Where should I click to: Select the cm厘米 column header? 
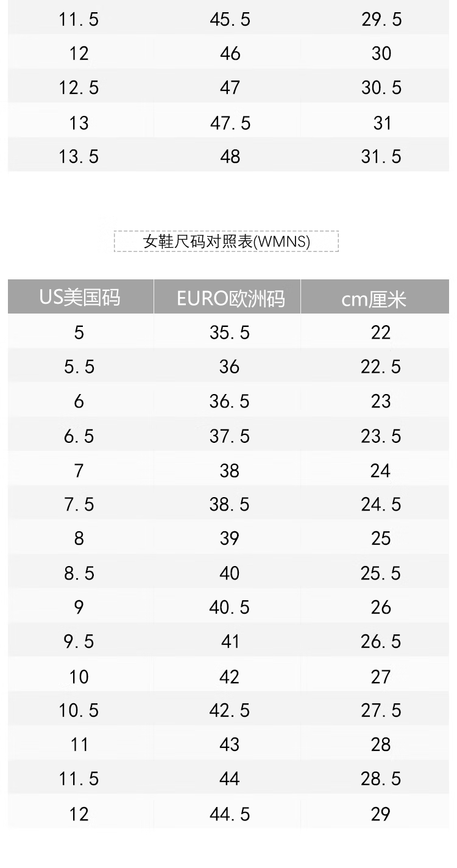point(375,296)
